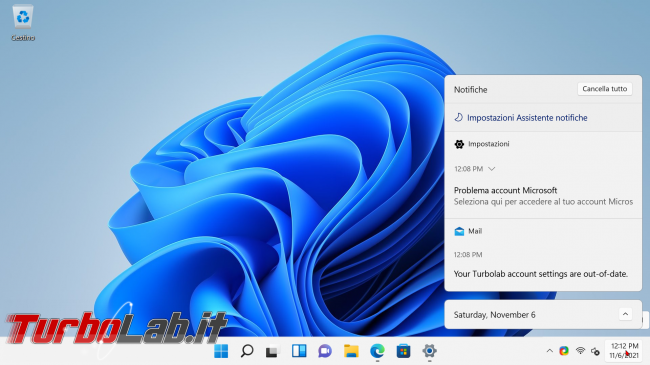Open 'Your Turbolab account settings' notification
This screenshot has width=650, height=365.
click(x=541, y=274)
